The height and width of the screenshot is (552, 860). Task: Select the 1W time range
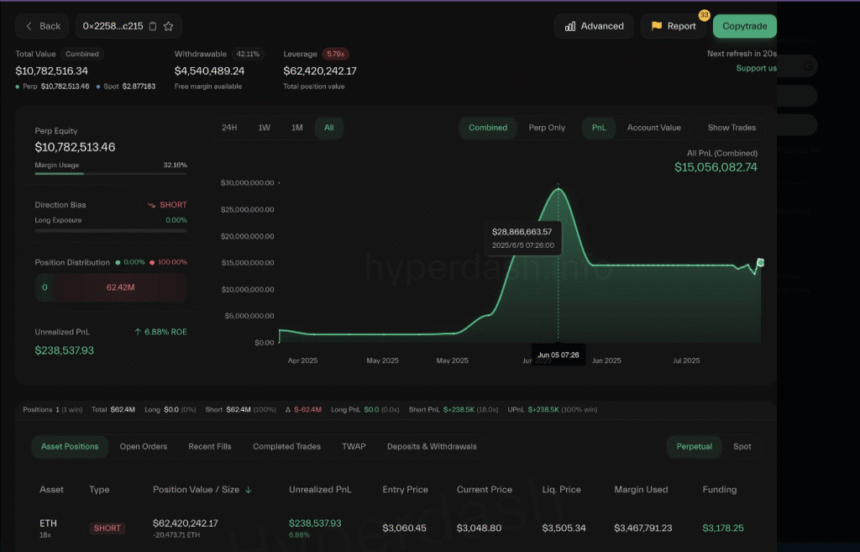click(x=264, y=128)
